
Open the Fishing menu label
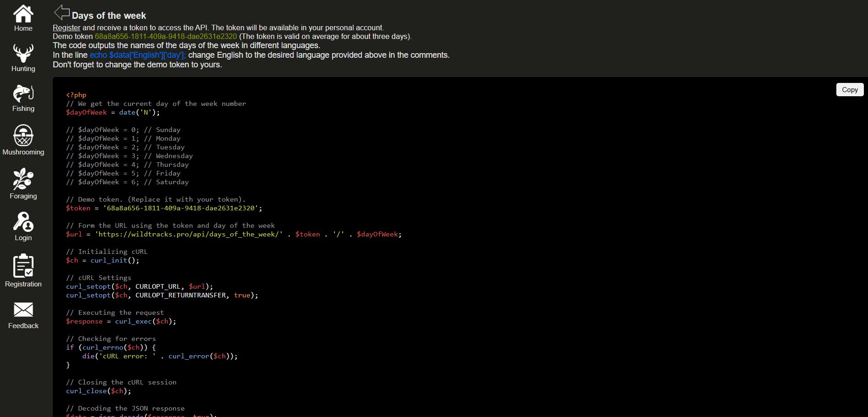[23, 109]
